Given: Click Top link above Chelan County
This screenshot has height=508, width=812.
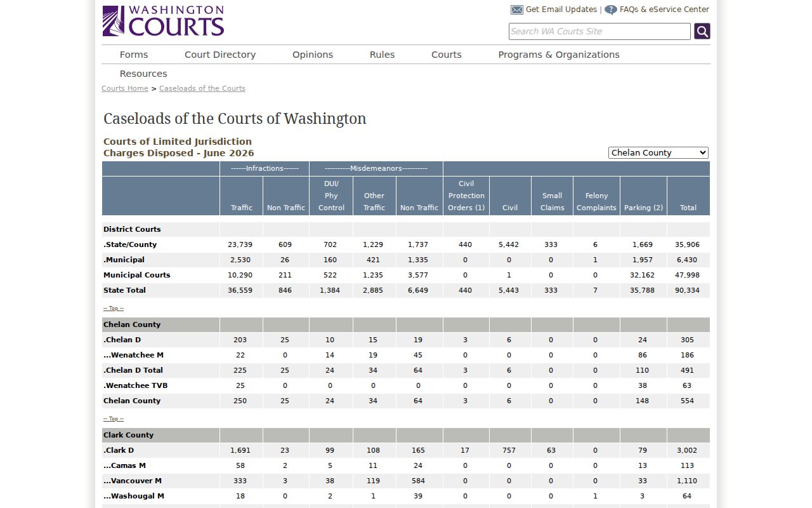Looking at the screenshot, I should (114, 308).
